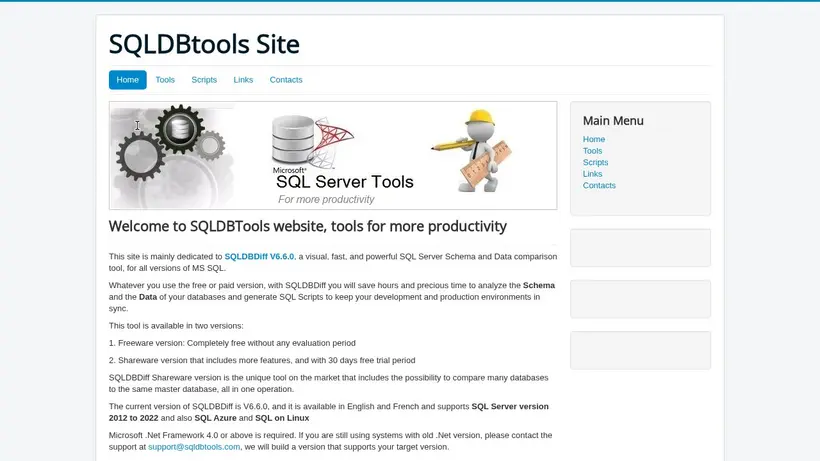Select Scripts in the Main Menu sidebar
820x461 pixels.
click(x=596, y=162)
